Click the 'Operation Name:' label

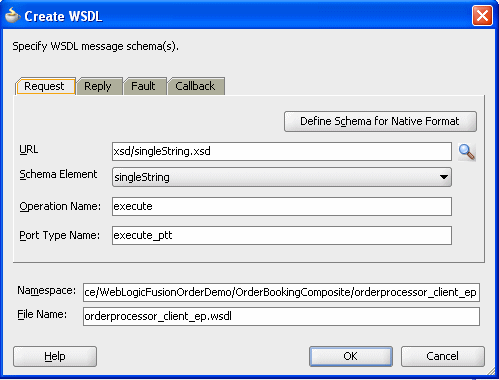coord(60,206)
